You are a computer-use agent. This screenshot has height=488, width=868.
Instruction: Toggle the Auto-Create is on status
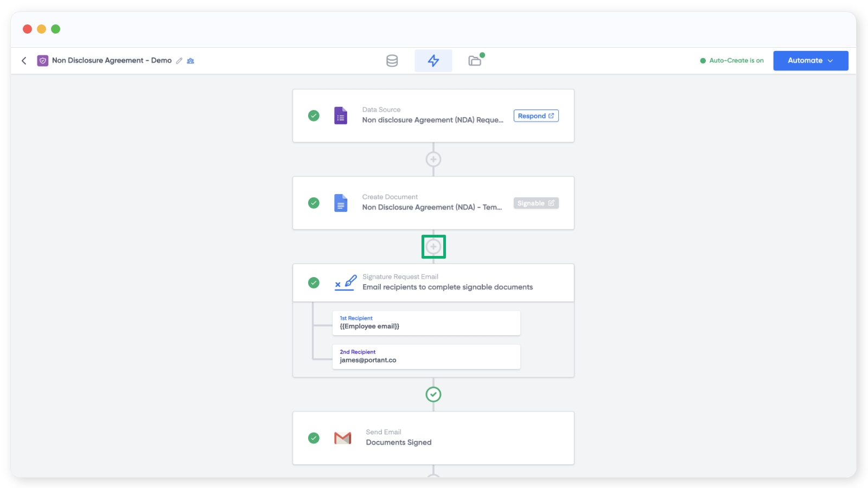click(x=731, y=61)
